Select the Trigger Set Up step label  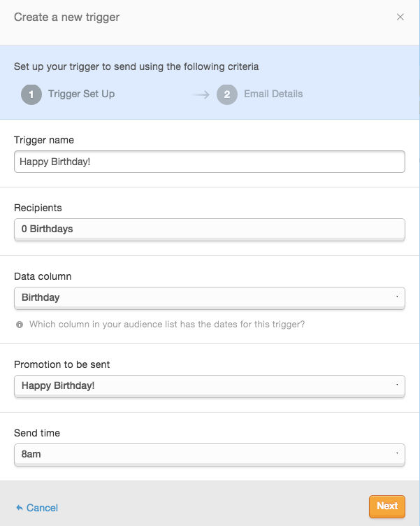point(82,94)
